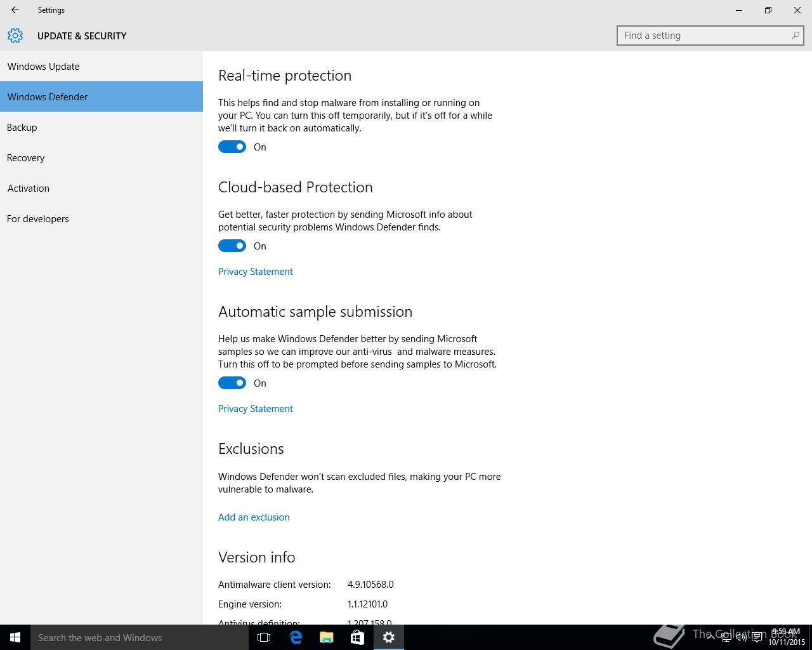Select Windows Defender in the sidebar

pos(101,96)
